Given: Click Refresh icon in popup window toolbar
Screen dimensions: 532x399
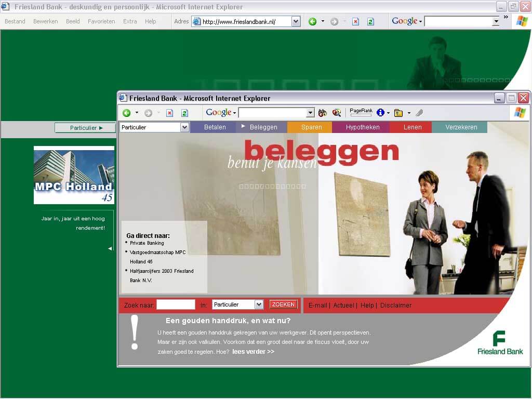Looking at the screenshot, I should pos(184,113).
